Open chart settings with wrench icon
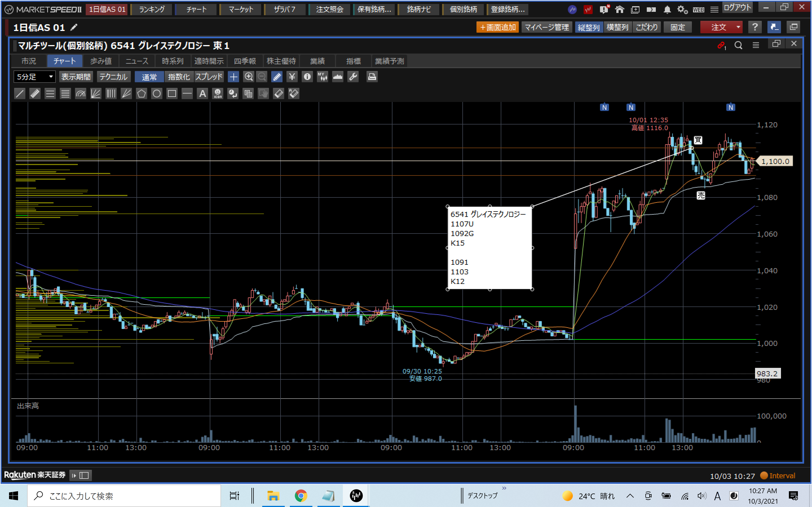The width and height of the screenshot is (812, 507). (353, 77)
